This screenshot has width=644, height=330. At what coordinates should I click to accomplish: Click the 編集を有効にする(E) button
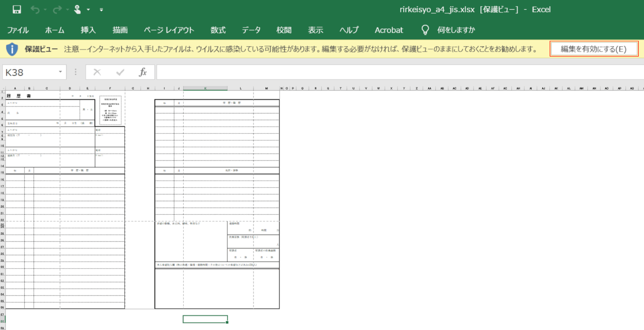pyautogui.click(x=594, y=49)
